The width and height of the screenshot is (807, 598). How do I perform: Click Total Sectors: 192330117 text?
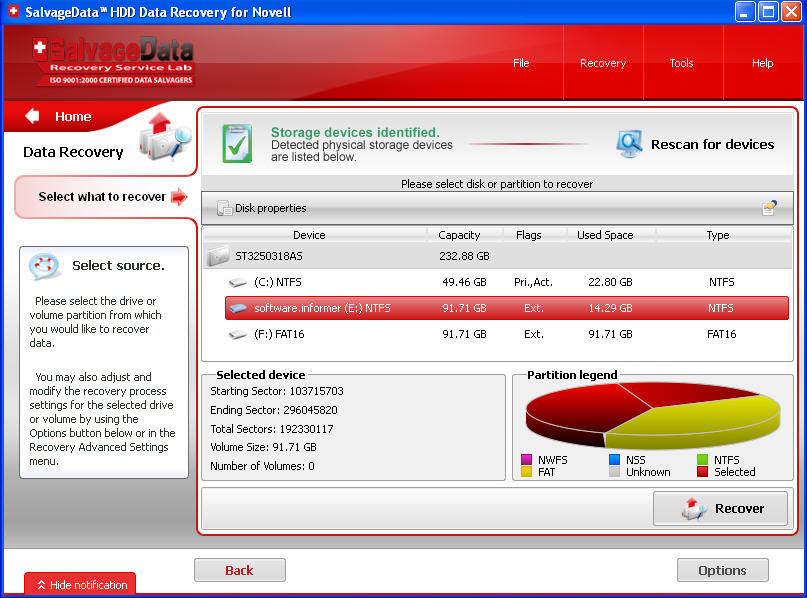click(272, 429)
